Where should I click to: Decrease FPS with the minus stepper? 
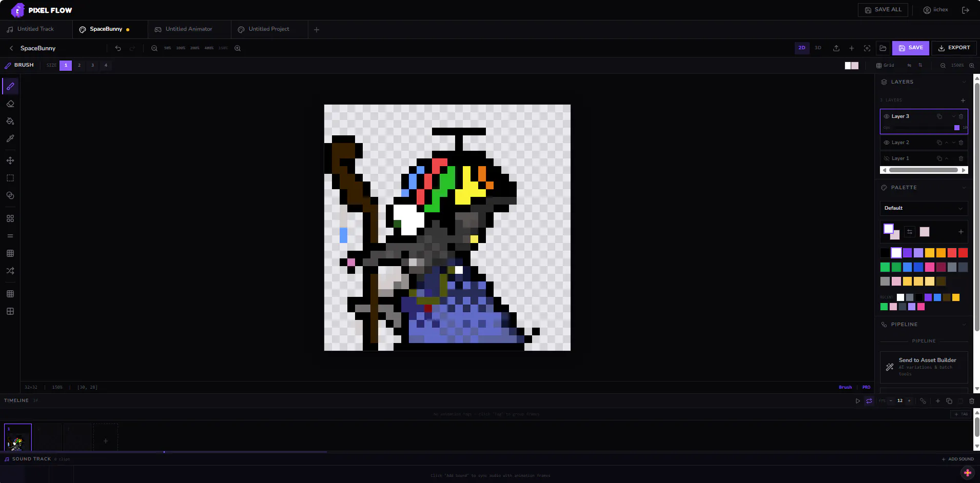891,401
